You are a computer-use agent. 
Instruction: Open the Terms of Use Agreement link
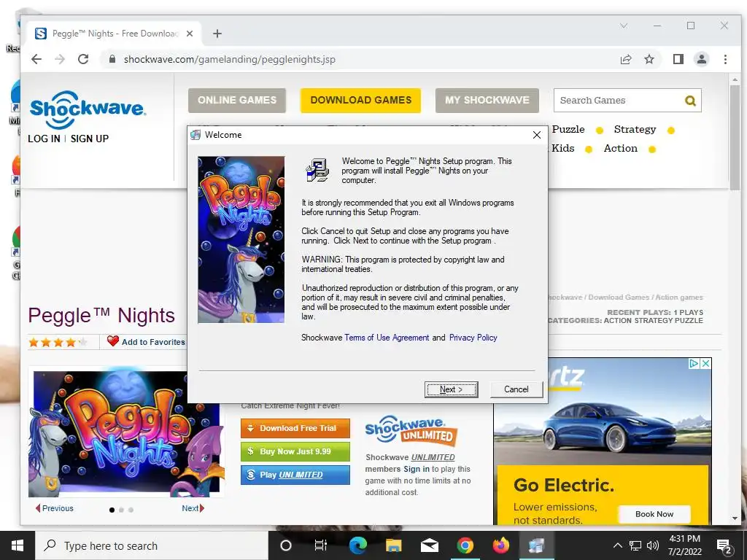pyautogui.click(x=387, y=338)
